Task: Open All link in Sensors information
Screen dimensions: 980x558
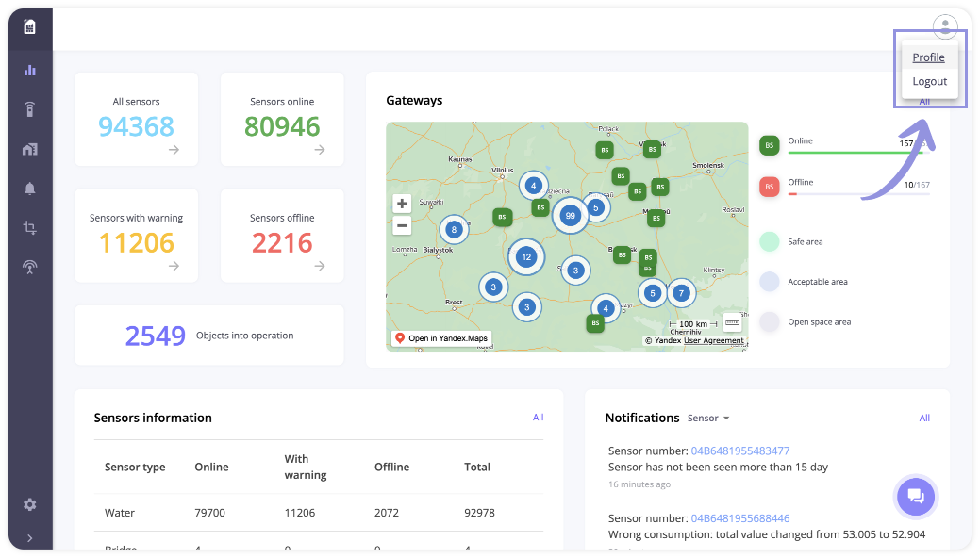Action: click(539, 417)
